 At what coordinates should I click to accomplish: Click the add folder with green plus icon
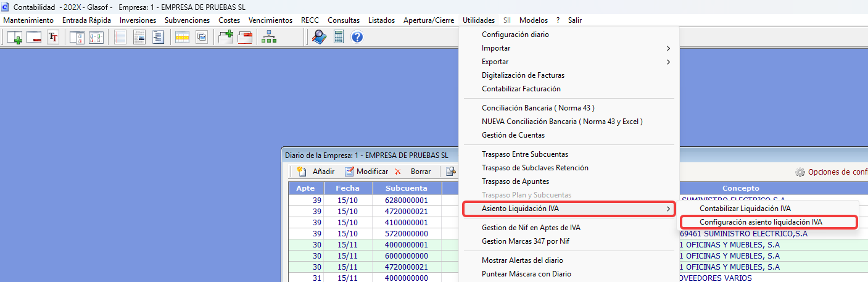[x=226, y=37]
